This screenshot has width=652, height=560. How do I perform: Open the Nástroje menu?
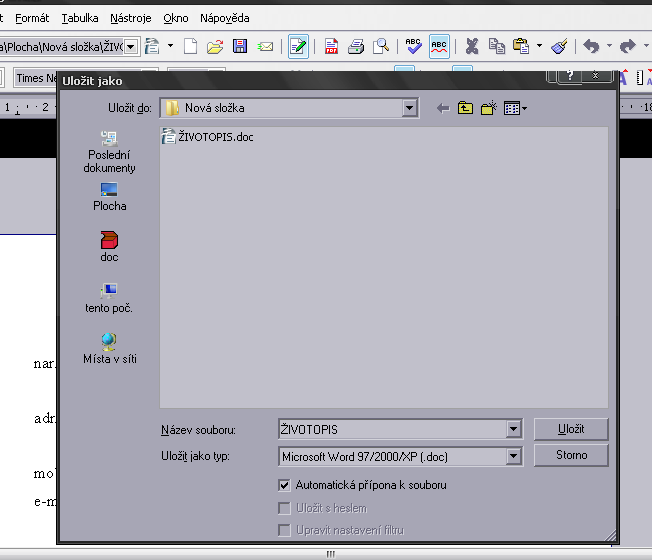click(x=131, y=18)
